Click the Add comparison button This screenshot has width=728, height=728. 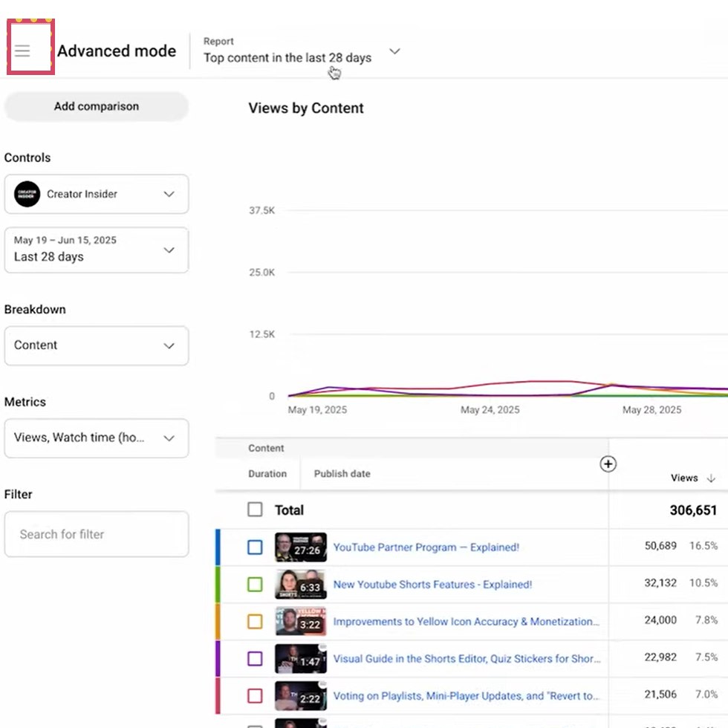coord(96,106)
